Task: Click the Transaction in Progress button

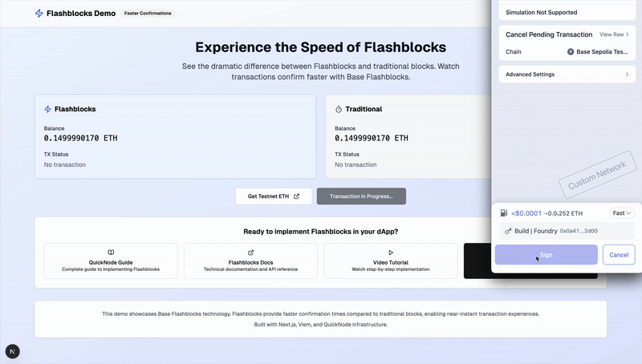Action: (x=361, y=196)
